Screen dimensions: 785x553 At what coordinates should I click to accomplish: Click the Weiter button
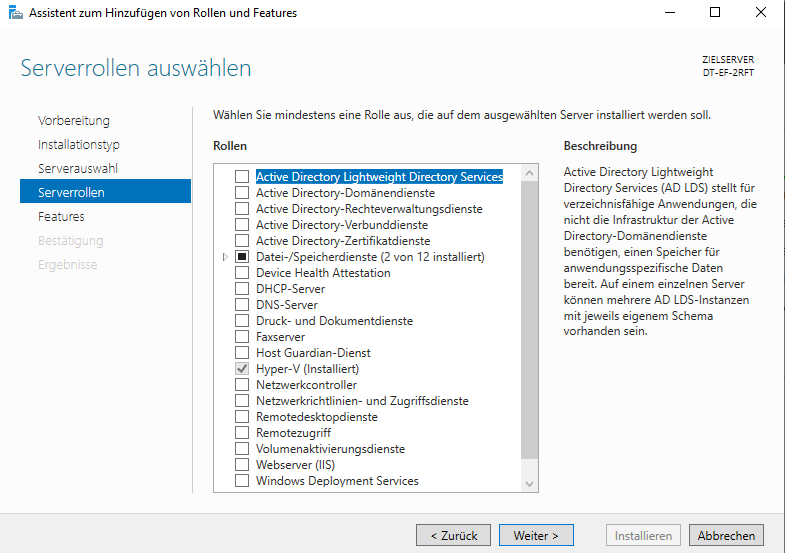click(x=536, y=536)
